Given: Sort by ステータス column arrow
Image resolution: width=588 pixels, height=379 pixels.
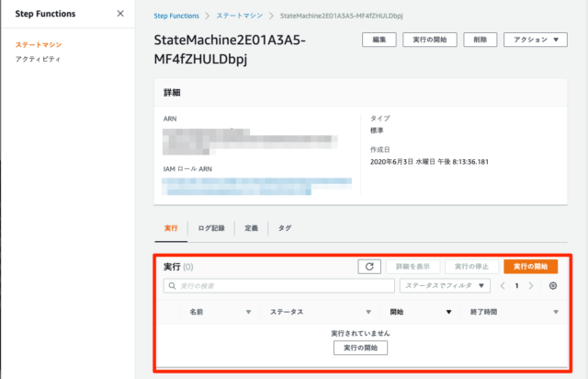Looking at the screenshot, I should tap(368, 312).
